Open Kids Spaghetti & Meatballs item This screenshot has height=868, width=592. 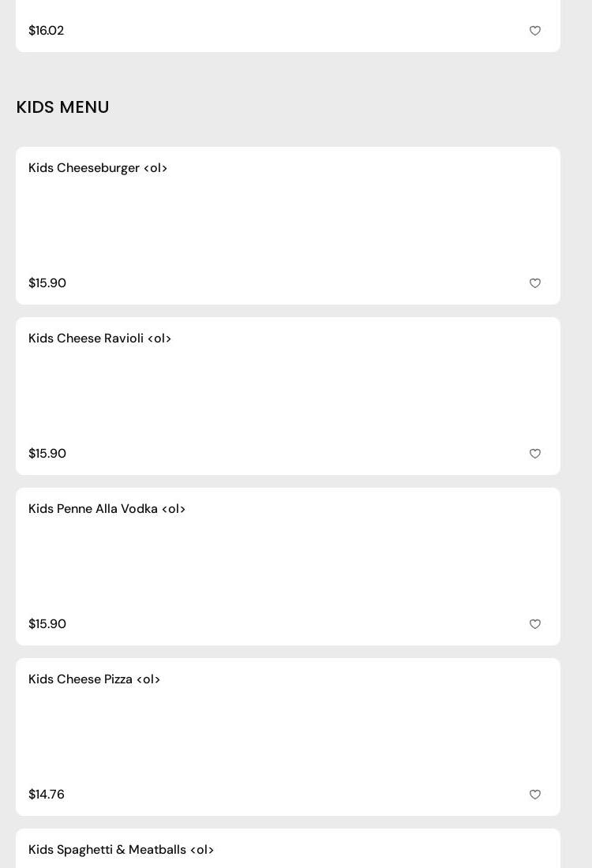coord(121,850)
